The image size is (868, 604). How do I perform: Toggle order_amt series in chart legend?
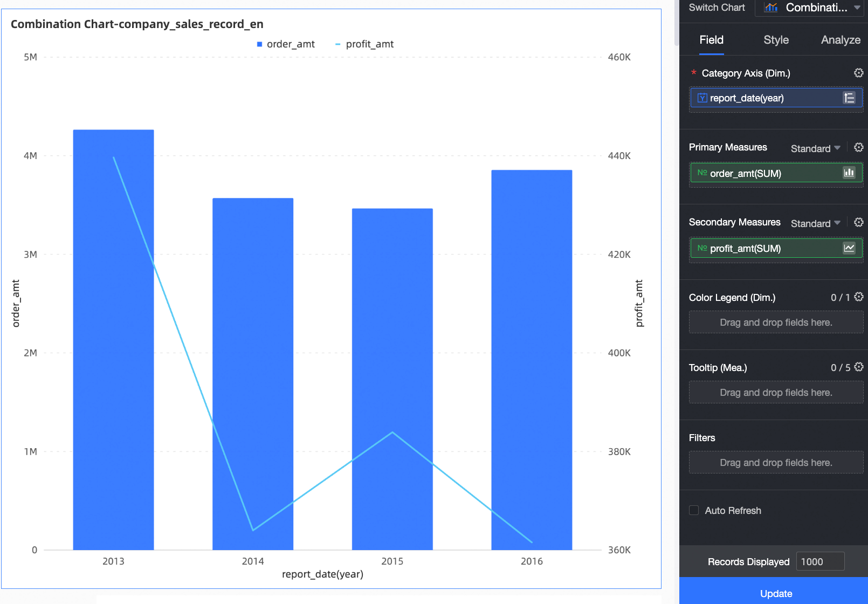[x=286, y=44]
